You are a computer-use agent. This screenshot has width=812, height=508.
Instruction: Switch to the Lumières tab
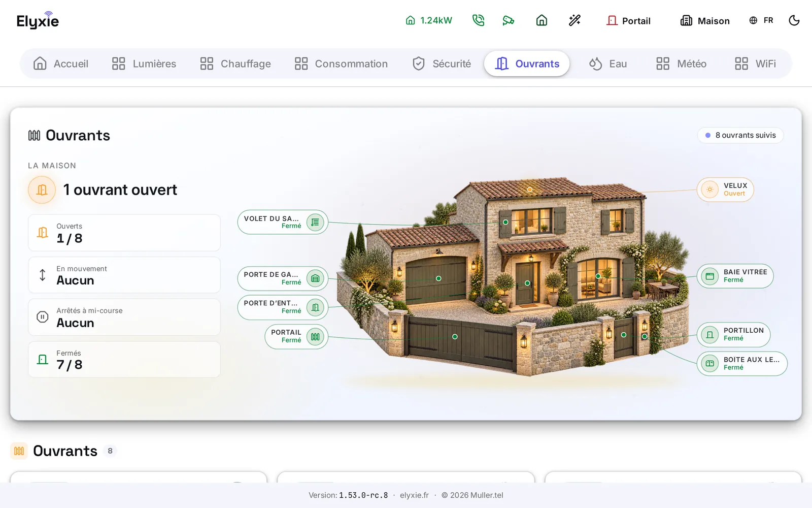pos(144,63)
